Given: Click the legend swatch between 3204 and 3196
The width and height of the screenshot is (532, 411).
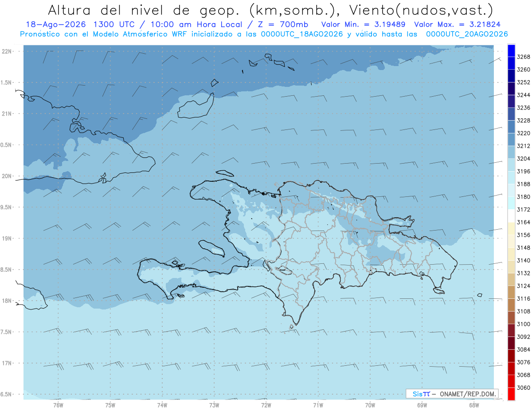Looking at the screenshot, I should [511, 165].
